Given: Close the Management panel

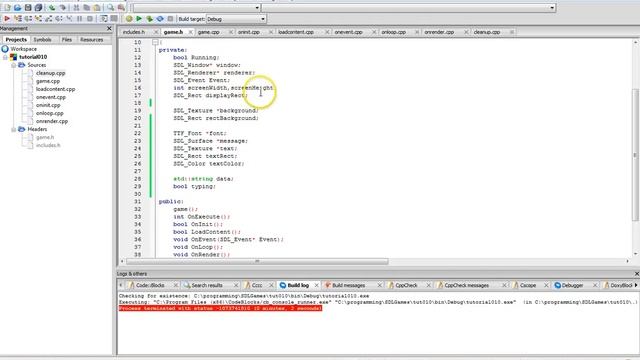Looking at the screenshot, I should point(109,29).
